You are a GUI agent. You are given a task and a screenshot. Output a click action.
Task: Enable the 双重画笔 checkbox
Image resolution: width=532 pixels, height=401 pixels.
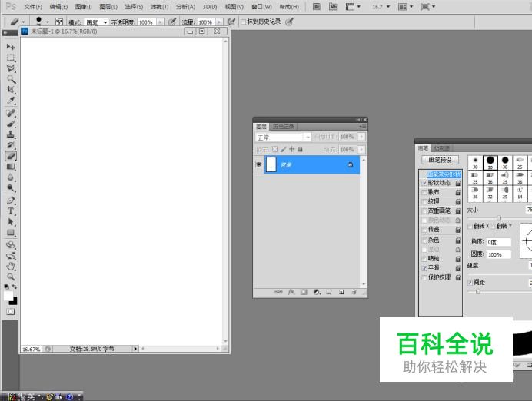pyautogui.click(x=424, y=210)
